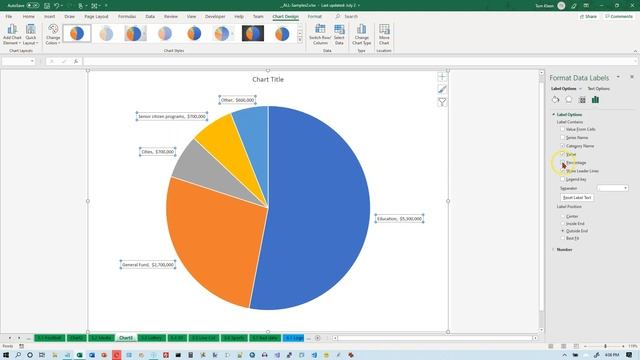Open the Chart Elements plus button
Screen dimensions: 640x360
[442, 77]
